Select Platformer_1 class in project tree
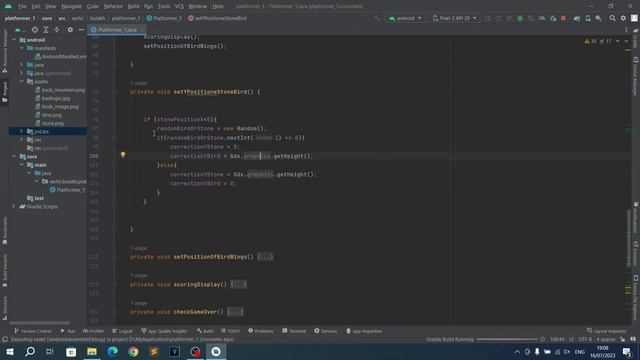640x360 pixels. (68, 190)
